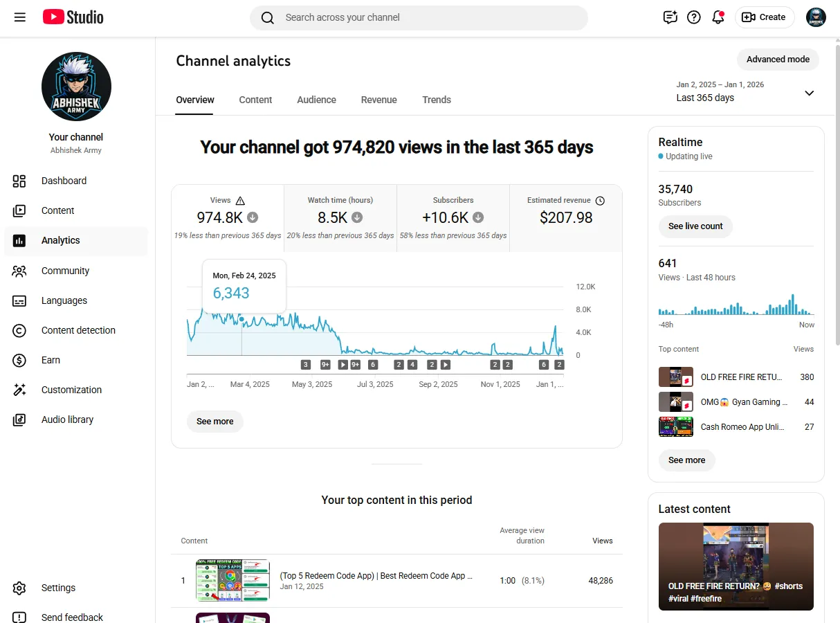Open the account avatar menu at the top right

pos(816,17)
